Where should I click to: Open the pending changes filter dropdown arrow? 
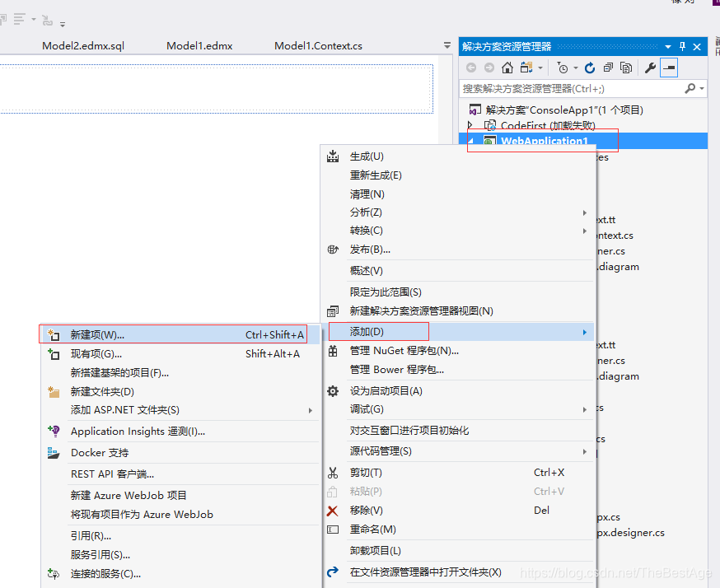click(x=575, y=68)
